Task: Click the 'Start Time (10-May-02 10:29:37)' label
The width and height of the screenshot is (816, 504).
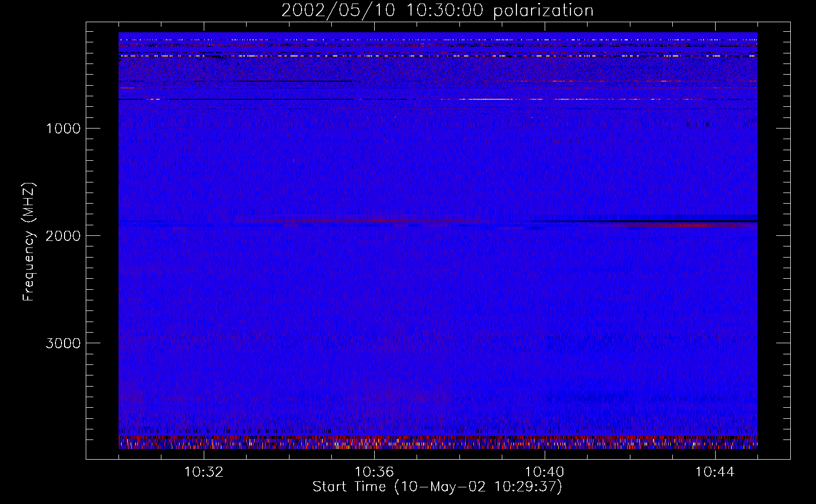Action: 437,487
